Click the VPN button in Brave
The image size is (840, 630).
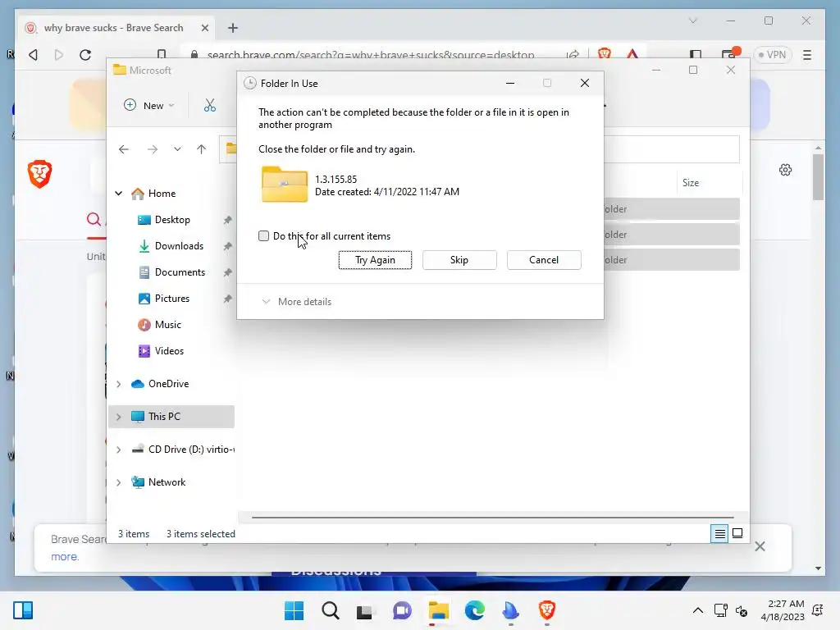point(772,55)
